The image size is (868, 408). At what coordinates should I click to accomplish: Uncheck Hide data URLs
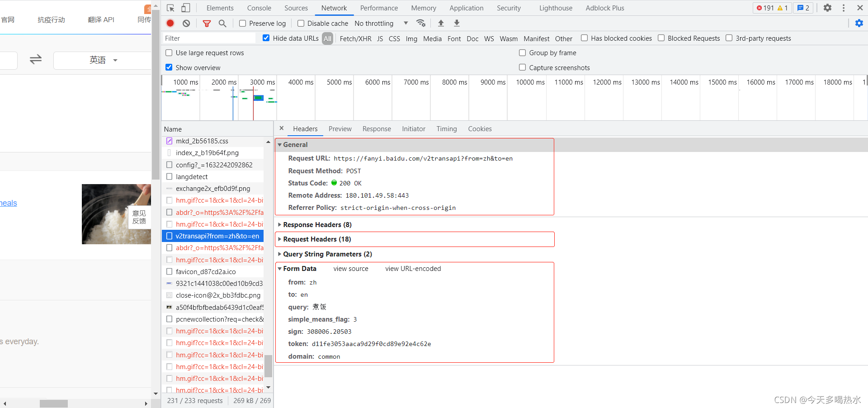(x=266, y=38)
